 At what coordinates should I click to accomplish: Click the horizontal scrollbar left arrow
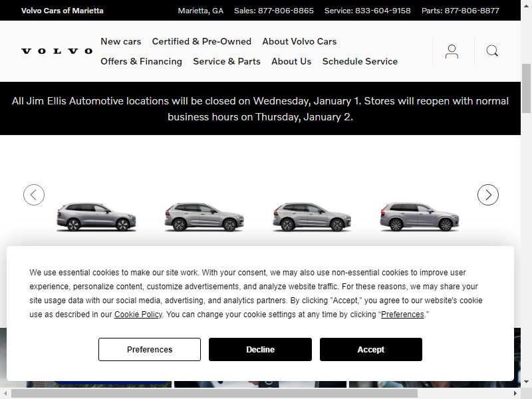pyautogui.click(x=5, y=394)
